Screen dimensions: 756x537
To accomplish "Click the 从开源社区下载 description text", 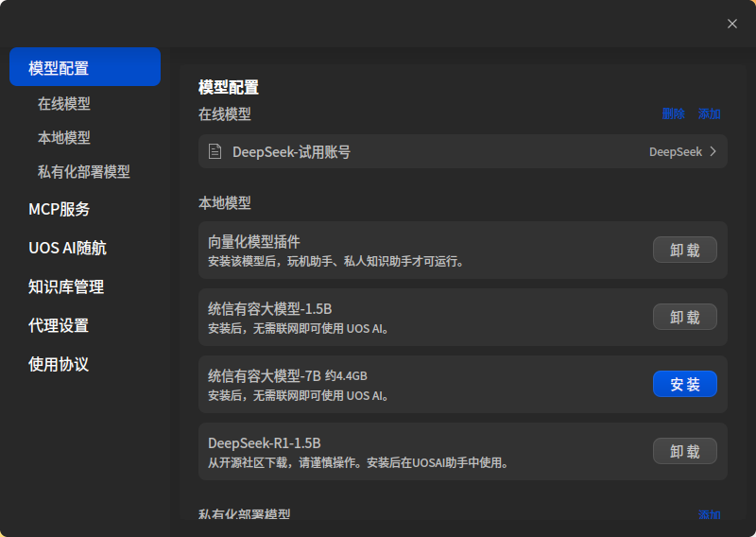I will 358,462.
